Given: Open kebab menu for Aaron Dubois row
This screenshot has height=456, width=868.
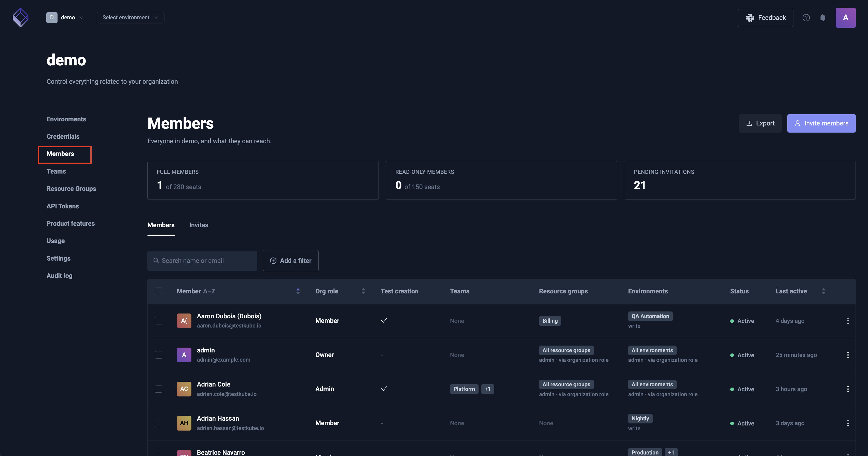Looking at the screenshot, I should pyautogui.click(x=848, y=321).
